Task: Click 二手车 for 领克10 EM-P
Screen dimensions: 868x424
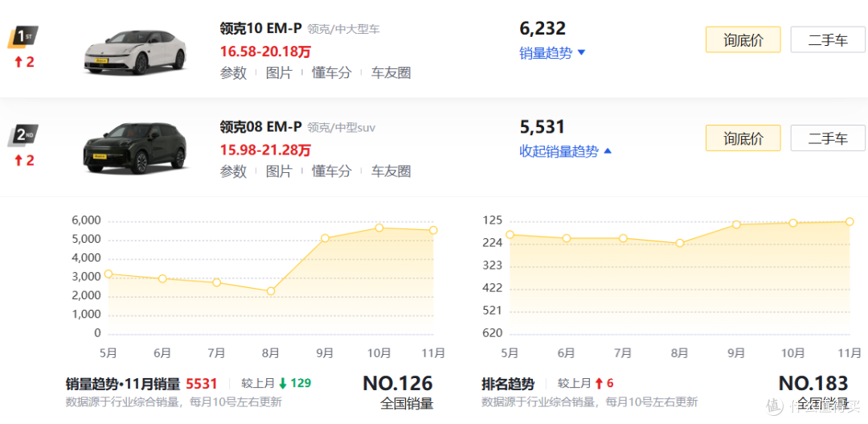Action: pyautogui.click(x=828, y=40)
